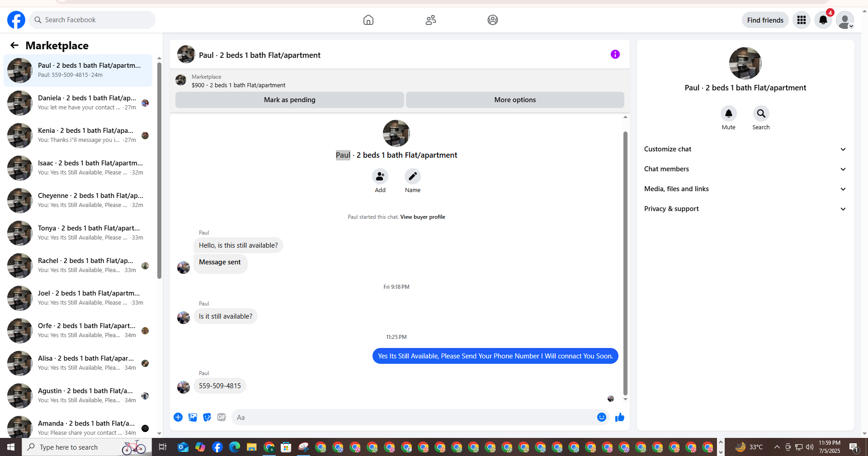Click the More options button
The width and height of the screenshot is (868, 456).
click(515, 100)
